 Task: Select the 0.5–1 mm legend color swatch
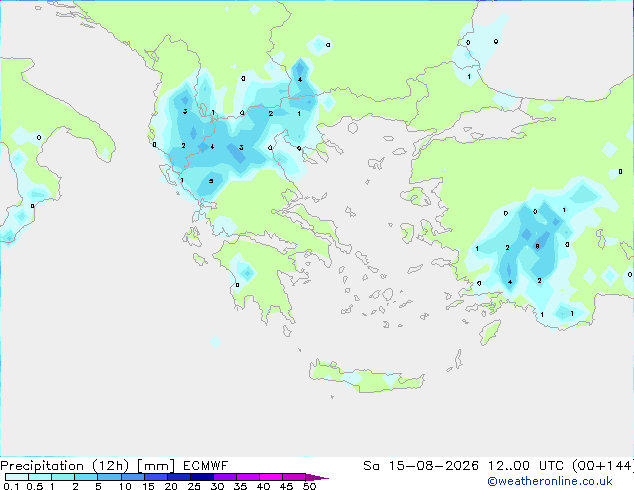click(x=40, y=477)
